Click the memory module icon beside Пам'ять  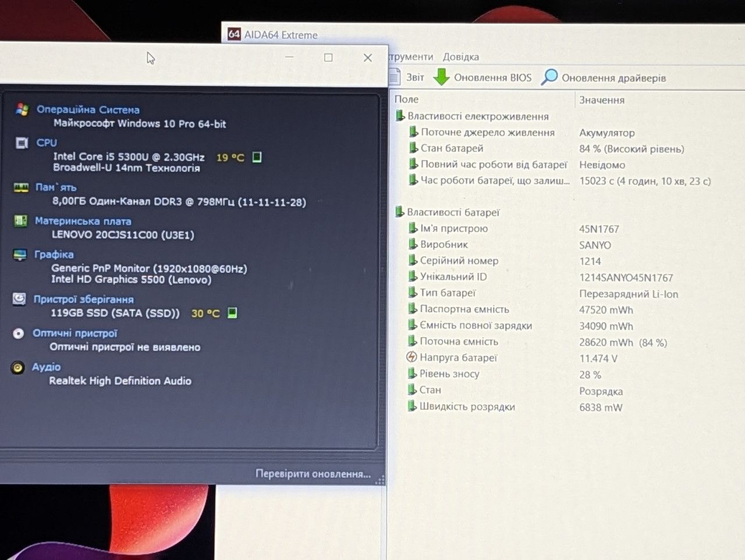[21, 187]
